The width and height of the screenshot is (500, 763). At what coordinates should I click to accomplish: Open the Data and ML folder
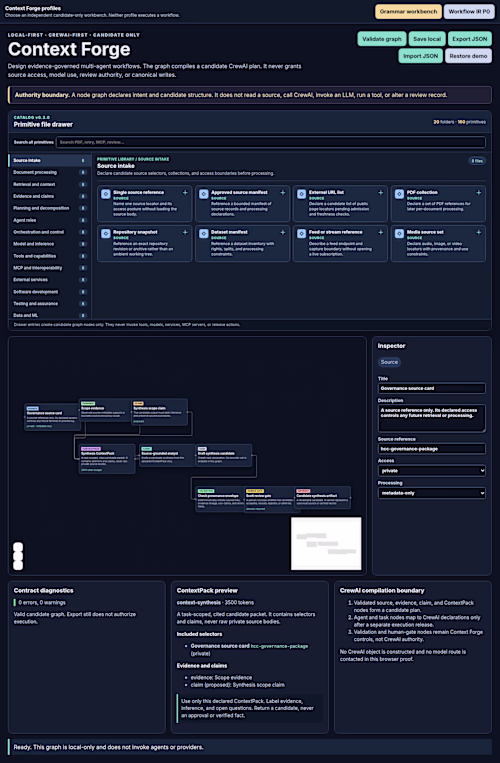click(x=49, y=315)
